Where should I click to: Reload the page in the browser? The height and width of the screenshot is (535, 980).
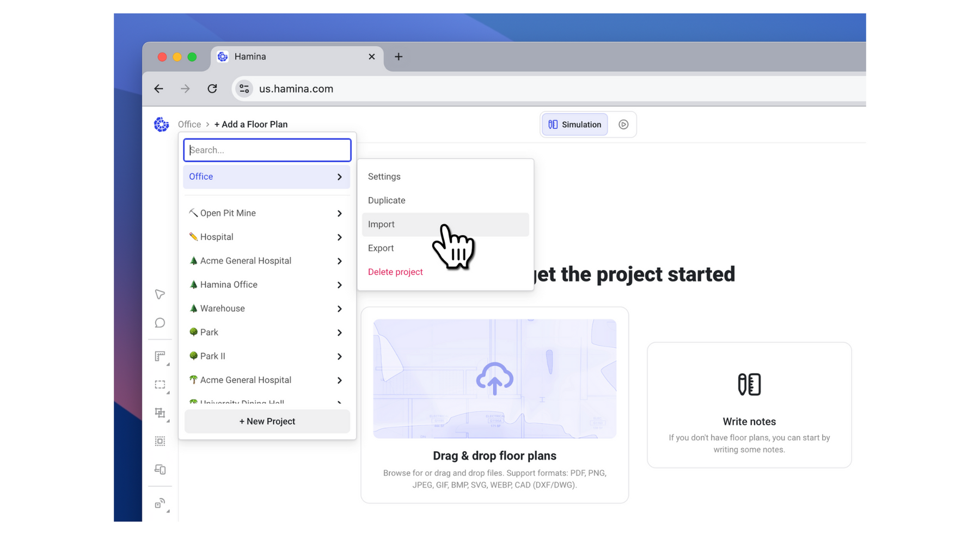click(x=212, y=89)
